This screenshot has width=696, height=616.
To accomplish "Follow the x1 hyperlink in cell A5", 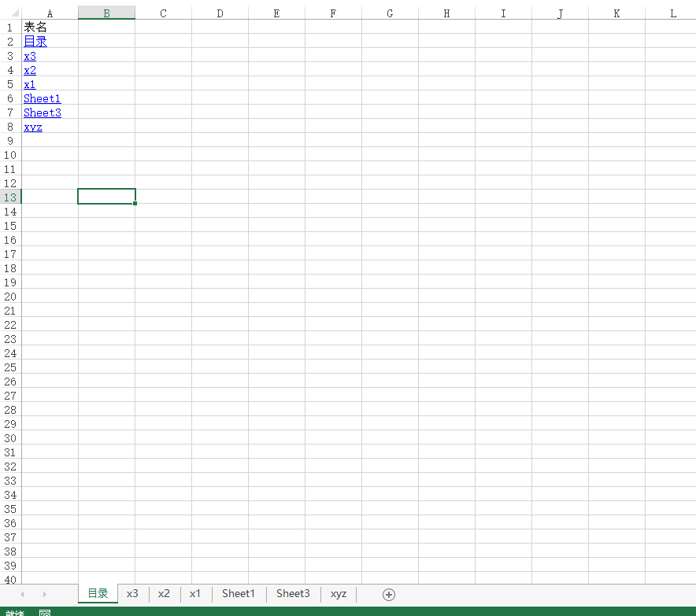I will pyautogui.click(x=30, y=85).
